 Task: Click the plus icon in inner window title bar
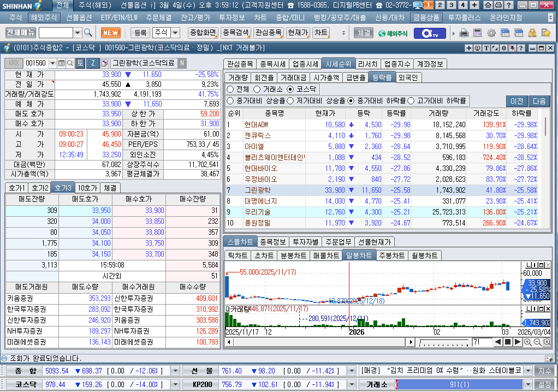468,48
